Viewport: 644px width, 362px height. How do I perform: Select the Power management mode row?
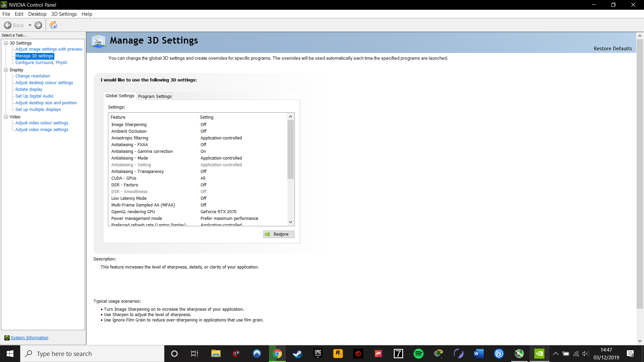click(x=198, y=219)
